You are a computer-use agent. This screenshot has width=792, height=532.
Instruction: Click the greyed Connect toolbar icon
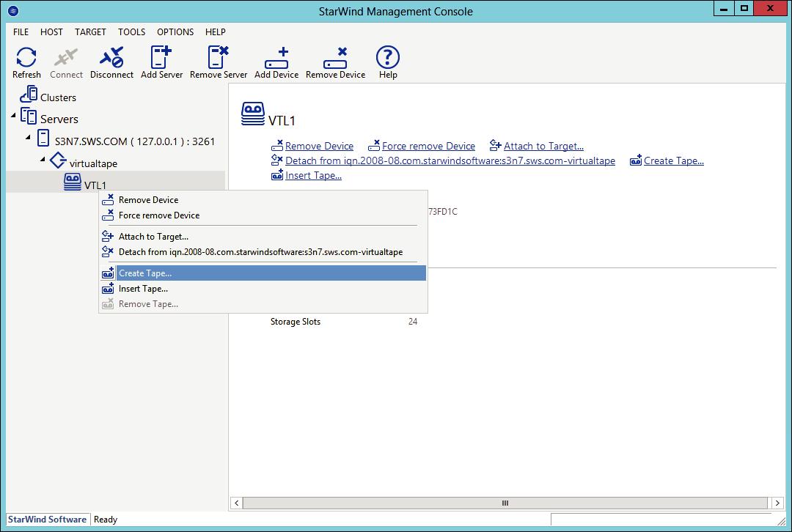[66, 57]
